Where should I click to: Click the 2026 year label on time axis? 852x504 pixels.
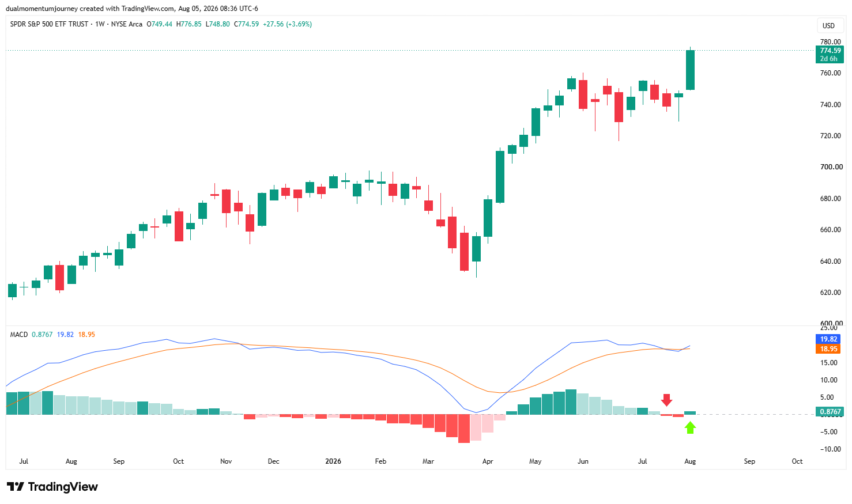click(x=333, y=461)
